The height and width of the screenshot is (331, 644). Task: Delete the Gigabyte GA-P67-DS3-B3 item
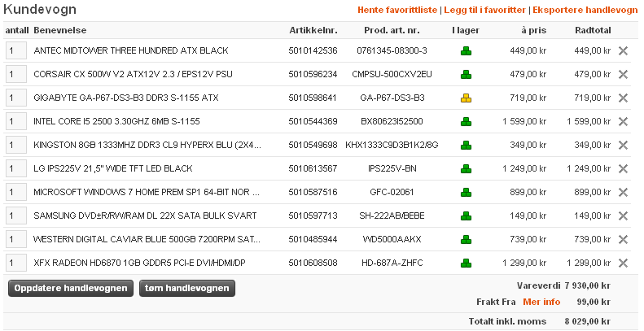[623, 98]
